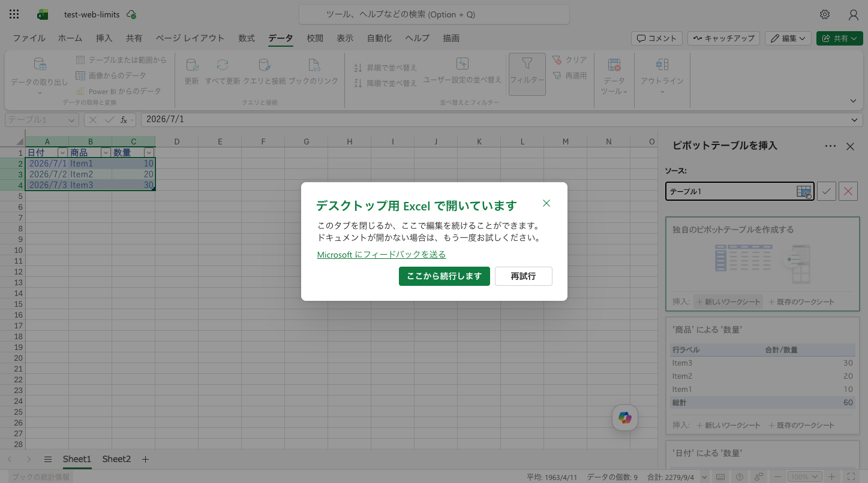Insert '商品' pivot into 既存のワークシート
The height and width of the screenshot is (483, 868).
(801, 425)
